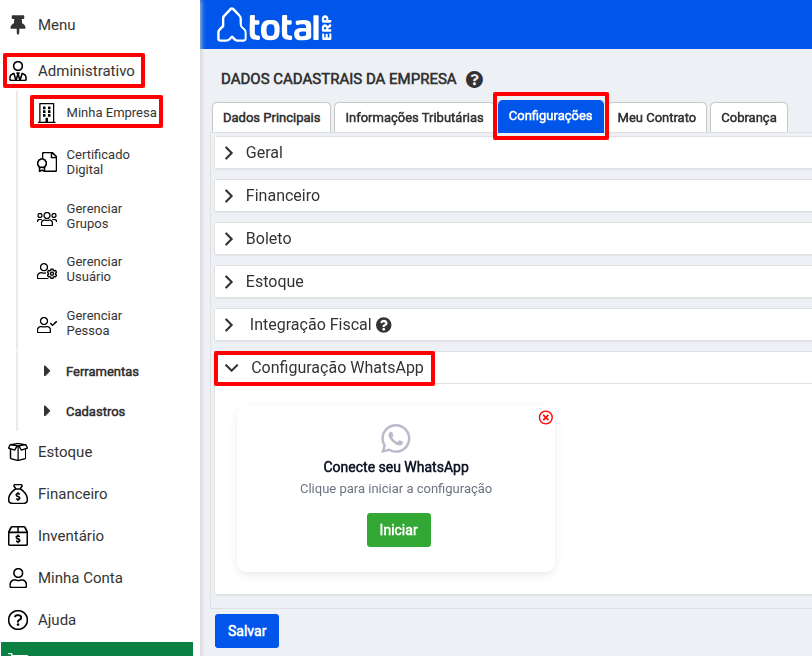Viewport: 812px width, 656px height.
Task: Click help icon next to Integração Fiscal
Action: click(x=384, y=325)
